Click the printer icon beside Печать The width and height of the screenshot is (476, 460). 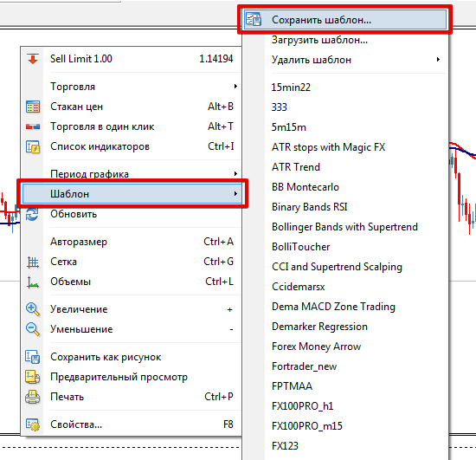(x=33, y=397)
